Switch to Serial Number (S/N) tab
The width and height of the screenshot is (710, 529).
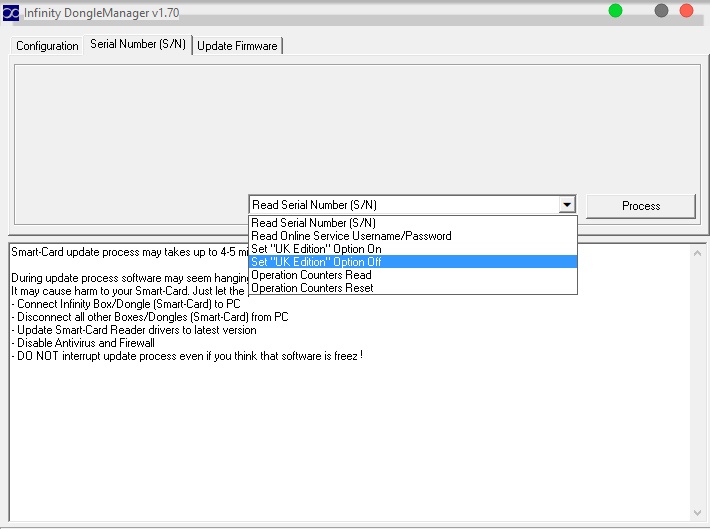[x=138, y=44]
